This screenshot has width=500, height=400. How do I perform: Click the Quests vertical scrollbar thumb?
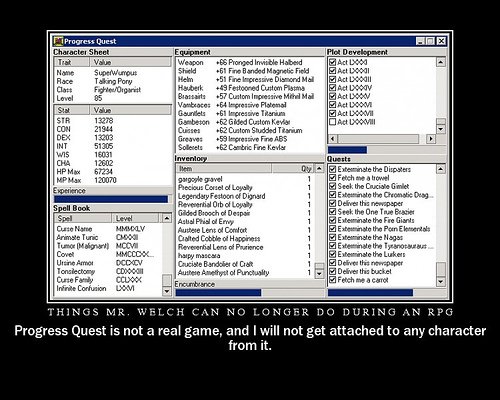[x=441, y=269]
